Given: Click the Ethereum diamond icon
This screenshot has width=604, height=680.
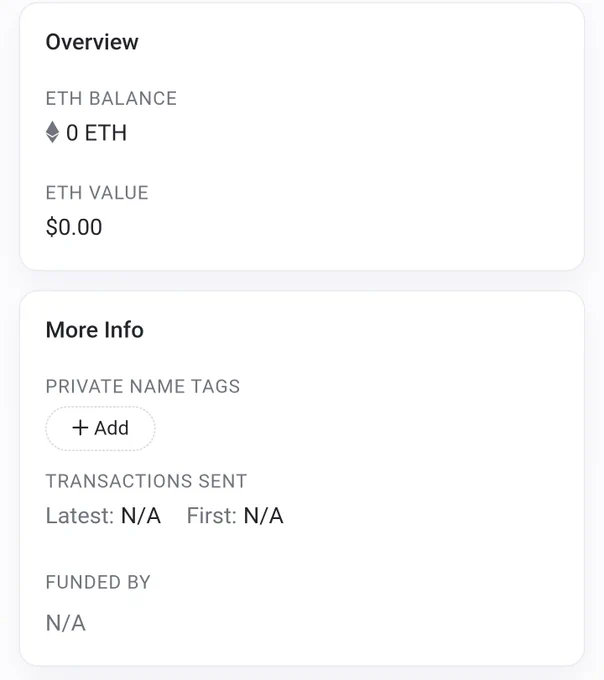Looking at the screenshot, I should 53,133.
